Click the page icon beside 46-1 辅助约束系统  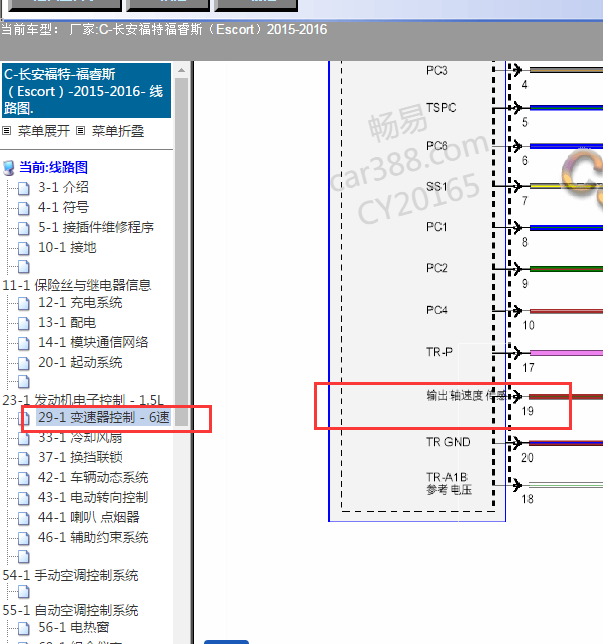[x=24, y=538]
